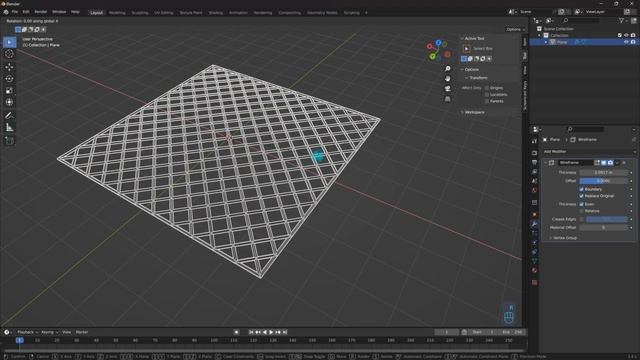Select the Add Cube tool
The width and height of the screenshot is (640, 360).
pyautogui.click(x=9, y=141)
